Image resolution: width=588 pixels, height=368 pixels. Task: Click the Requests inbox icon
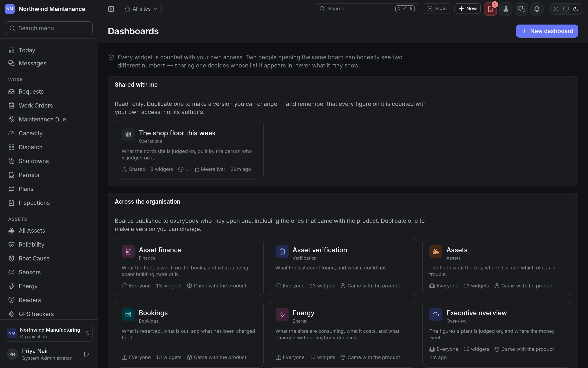pyautogui.click(x=11, y=92)
